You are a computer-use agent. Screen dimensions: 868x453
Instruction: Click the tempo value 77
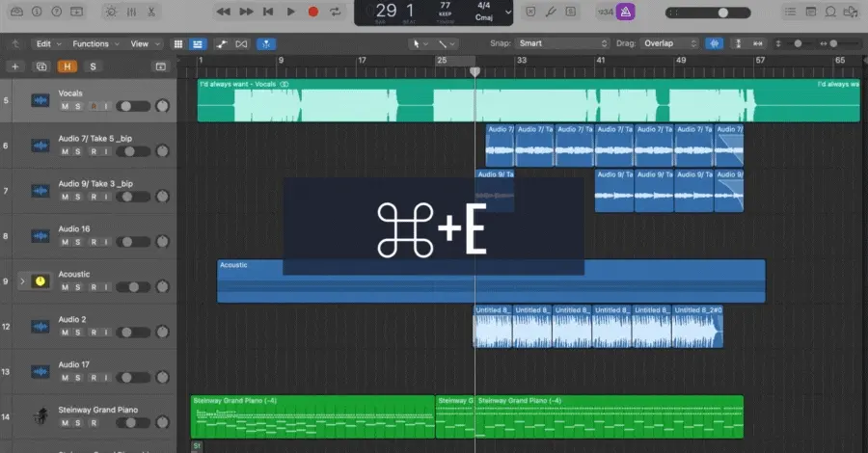pyautogui.click(x=445, y=5)
